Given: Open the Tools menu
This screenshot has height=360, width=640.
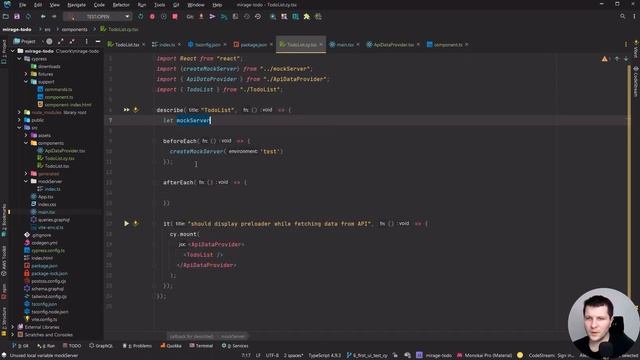Looking at the screenshot, I should 160,5.
